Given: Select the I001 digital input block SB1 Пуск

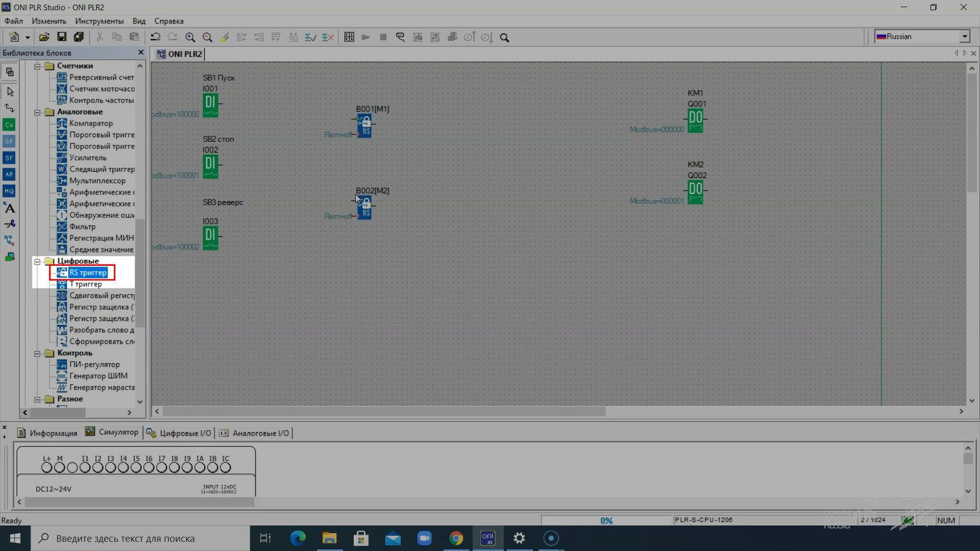Looking at the screenshot, I should [211, 106].
